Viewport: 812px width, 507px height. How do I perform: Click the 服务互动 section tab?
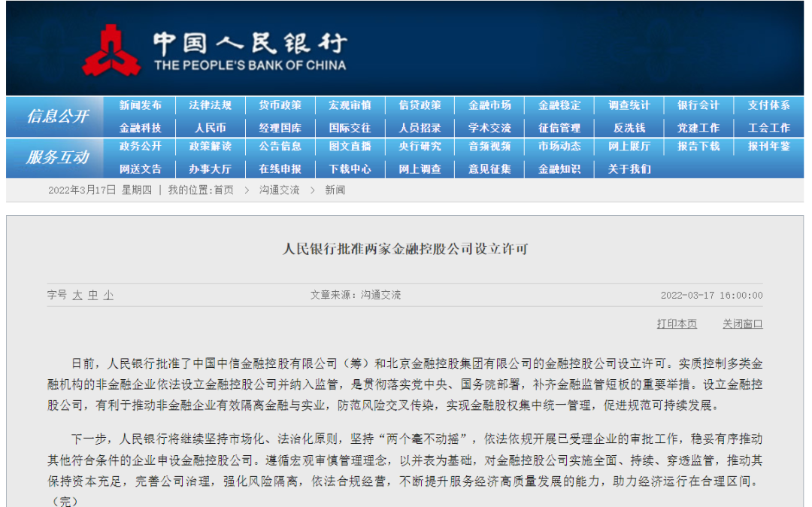click(57, 157)
